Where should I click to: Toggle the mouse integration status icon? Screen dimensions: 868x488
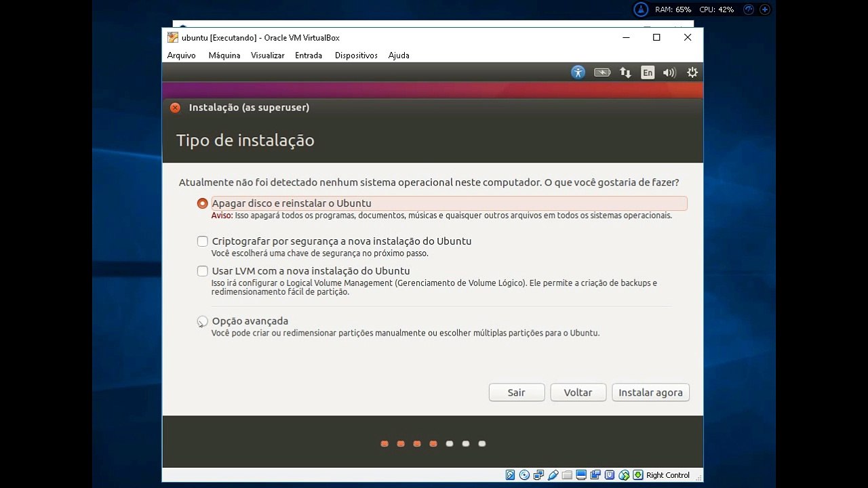(624, 475)
